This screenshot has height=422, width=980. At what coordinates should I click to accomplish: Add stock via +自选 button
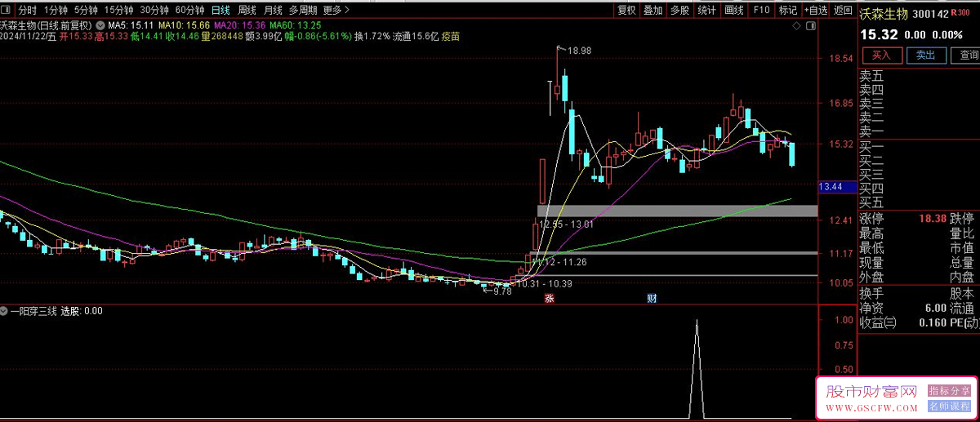click(816, 10)
